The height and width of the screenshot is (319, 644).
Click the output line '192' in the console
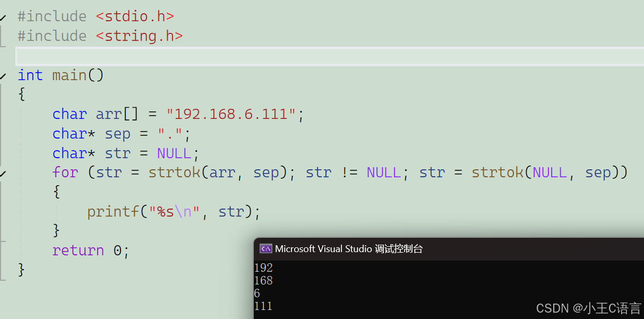coord(263,268)
